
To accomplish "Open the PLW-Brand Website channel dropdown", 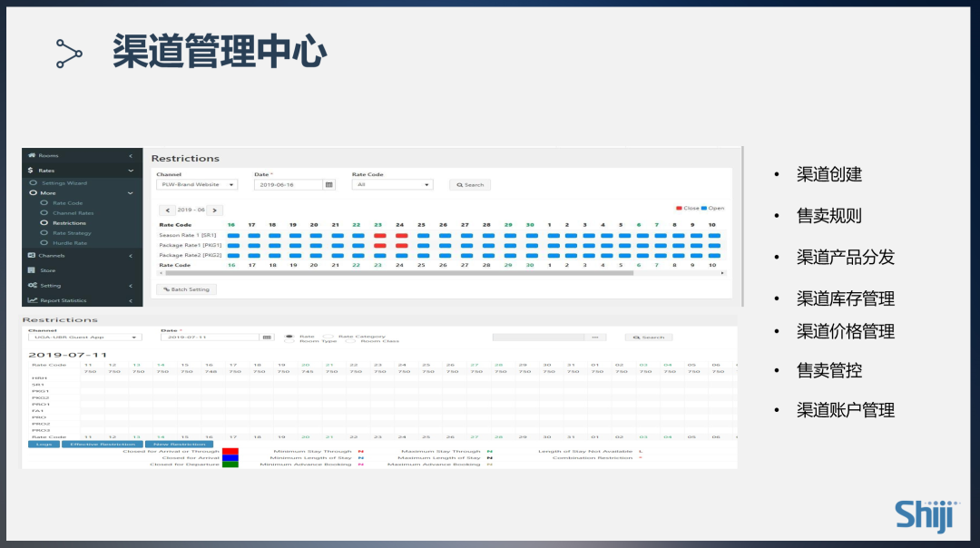I will coord(196,185).
